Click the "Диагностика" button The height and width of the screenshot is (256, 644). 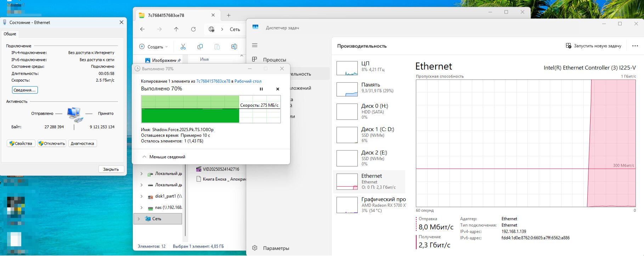(82, 144)
